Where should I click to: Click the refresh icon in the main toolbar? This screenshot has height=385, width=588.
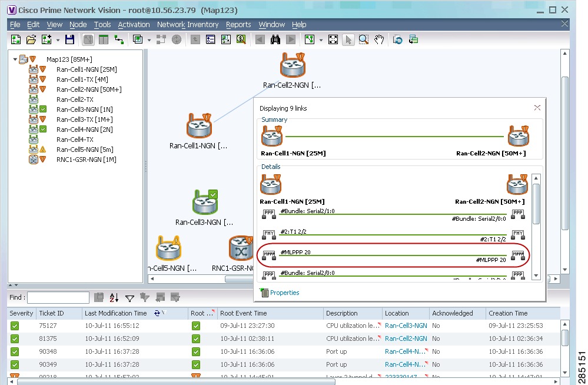397,39
